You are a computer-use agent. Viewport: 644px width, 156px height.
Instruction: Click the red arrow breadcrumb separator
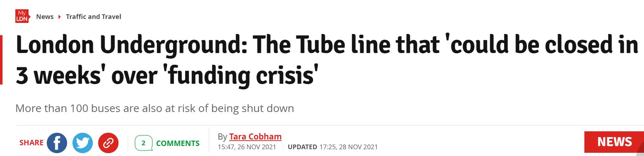(59, 17)
